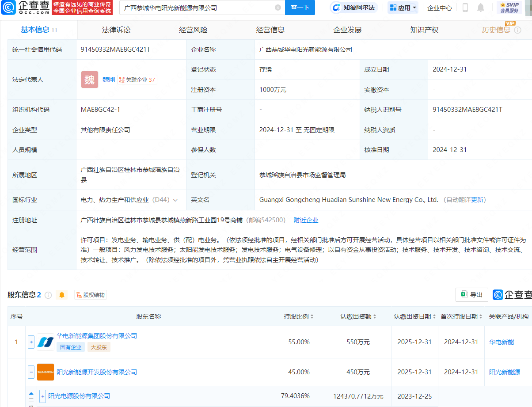Screen dimensions: 532x407
Task: Click the 55.00% shareholding cell
Action: pos(299,342)
